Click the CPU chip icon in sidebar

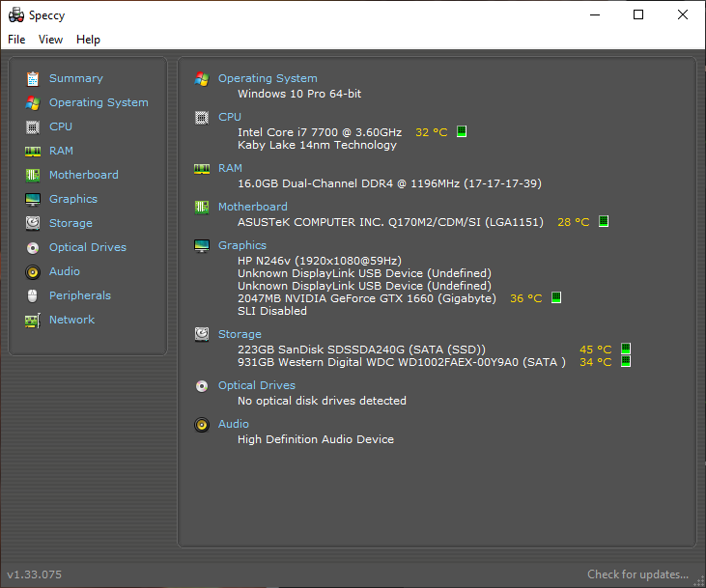point(33,126)
